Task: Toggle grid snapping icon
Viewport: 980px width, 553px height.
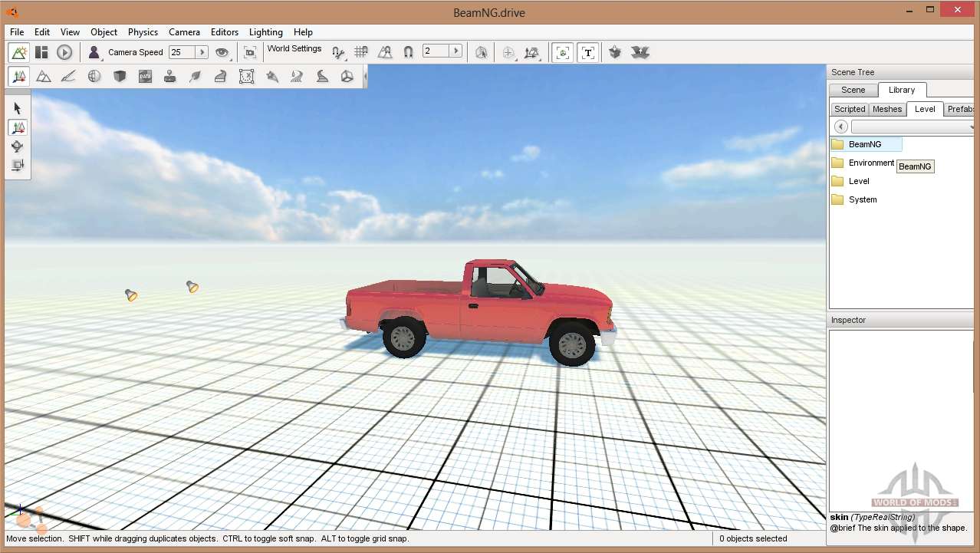Action: 361,52
